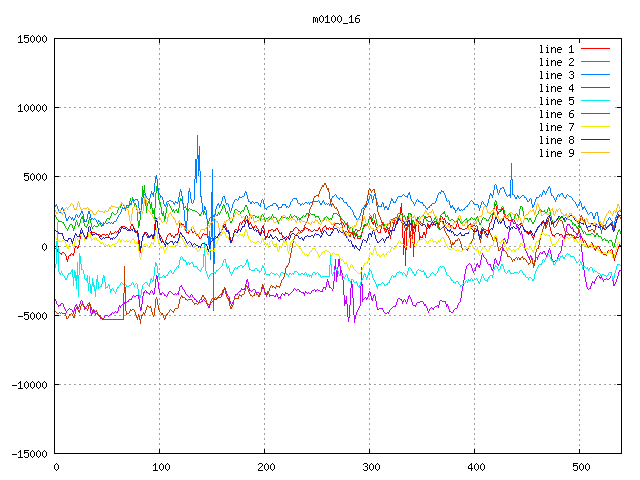The image size is (640, 480).
Task: Click the purple line 4 legend sample
Action: (x=595, y=88)
